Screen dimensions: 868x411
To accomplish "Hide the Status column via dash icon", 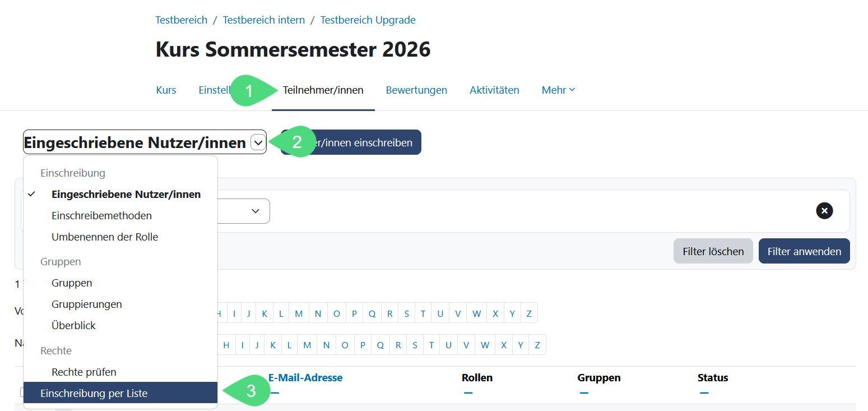I will [x=704, y=393].
